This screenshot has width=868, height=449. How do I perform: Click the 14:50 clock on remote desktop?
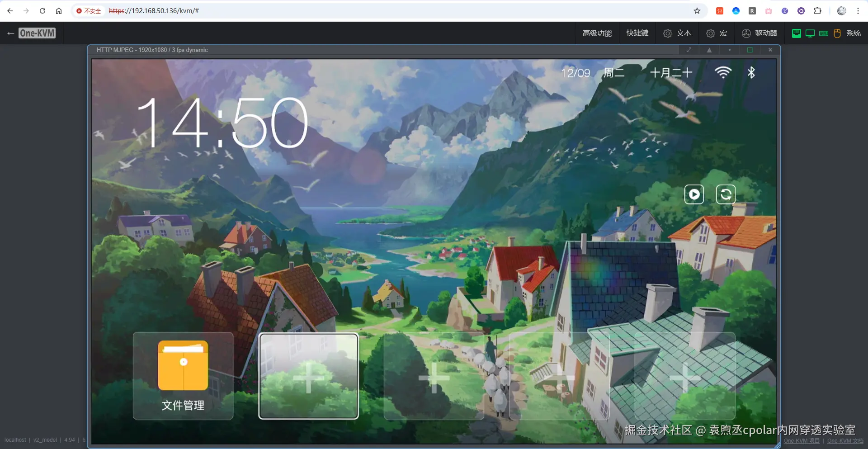tap(222, 123)
